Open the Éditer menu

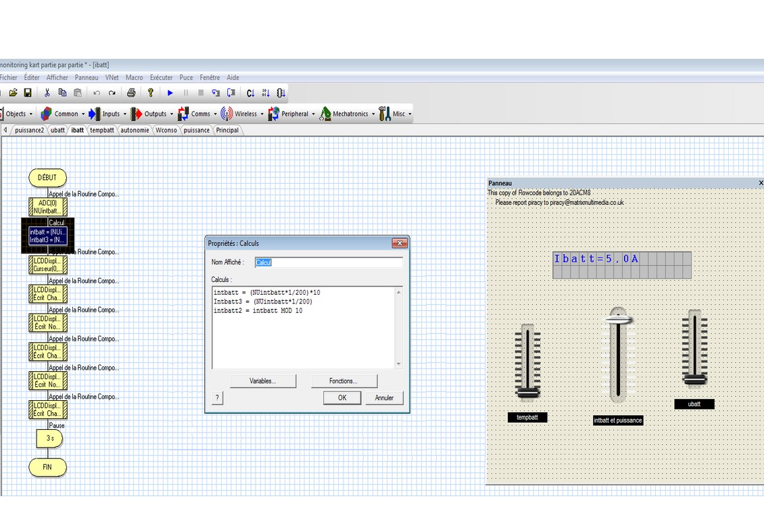pos(32,78)
